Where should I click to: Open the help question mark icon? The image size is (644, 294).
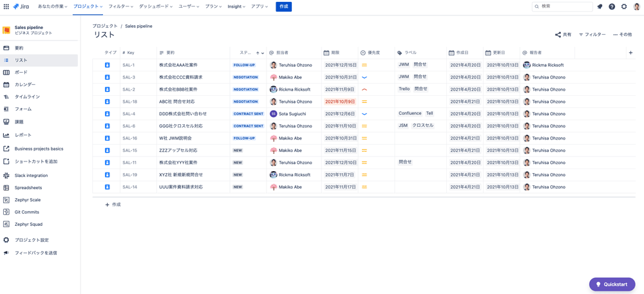612,6
